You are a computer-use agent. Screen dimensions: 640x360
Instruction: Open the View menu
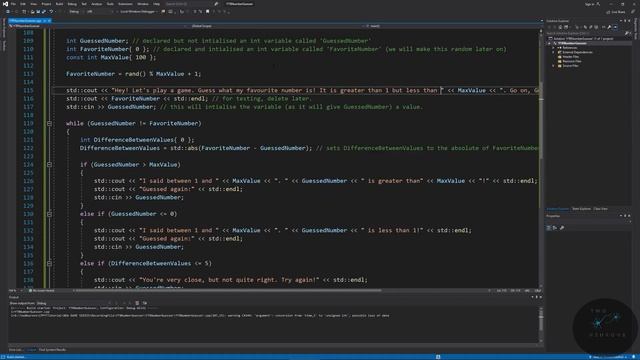click(33, 4)
